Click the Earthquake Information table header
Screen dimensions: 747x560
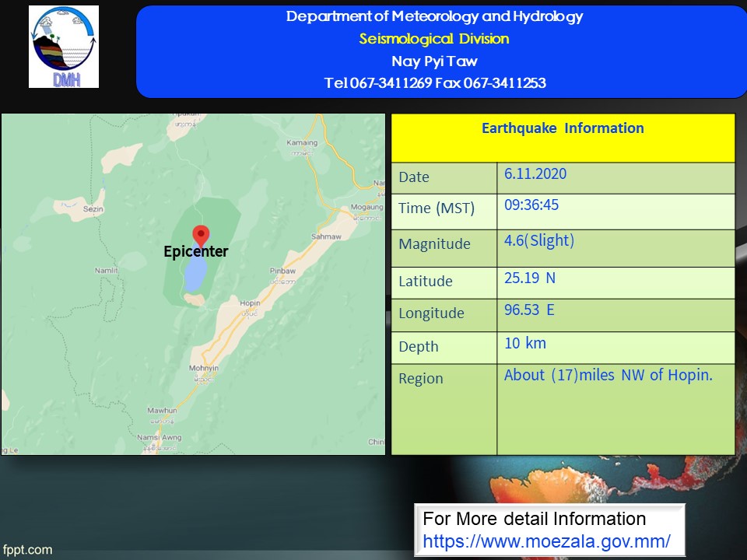(562, 128)
